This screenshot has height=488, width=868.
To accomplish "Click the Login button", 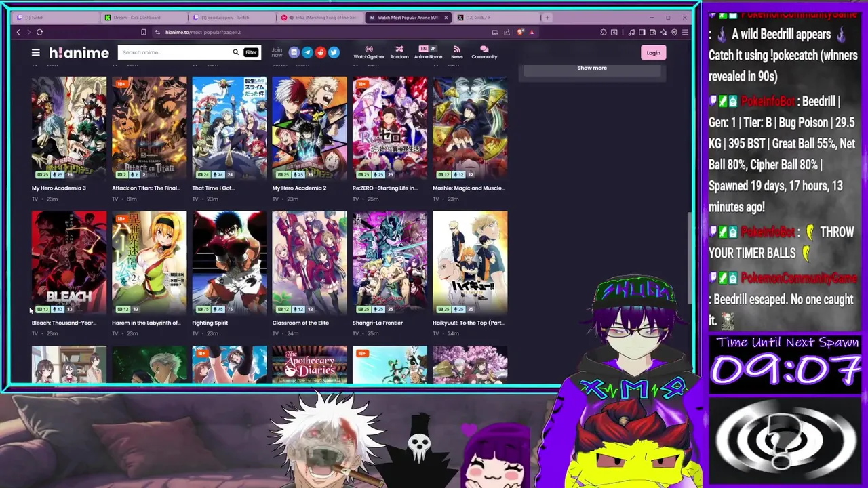I will 653,52.
